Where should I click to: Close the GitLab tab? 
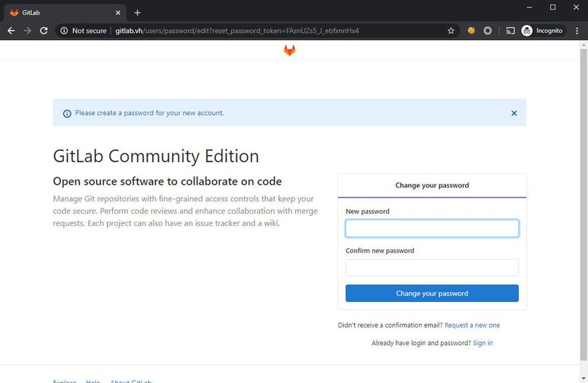pyautogui.click(x=119, y=12)
